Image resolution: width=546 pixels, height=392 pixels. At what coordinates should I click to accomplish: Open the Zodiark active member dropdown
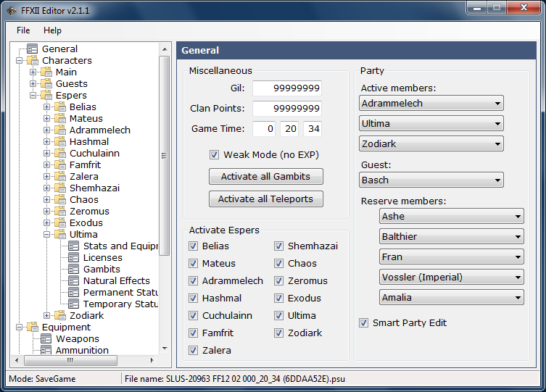pyautogui.click(x=431, y=143)
